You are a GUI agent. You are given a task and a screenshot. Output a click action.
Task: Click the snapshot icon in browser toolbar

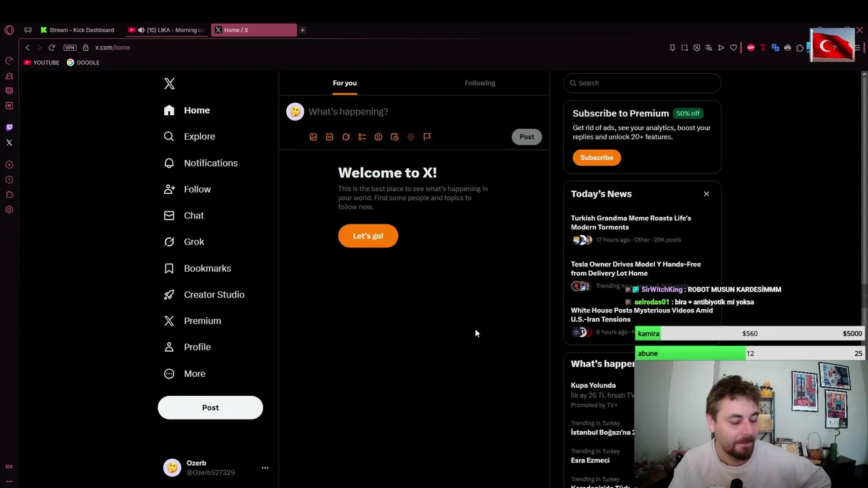tap(684, 47)
